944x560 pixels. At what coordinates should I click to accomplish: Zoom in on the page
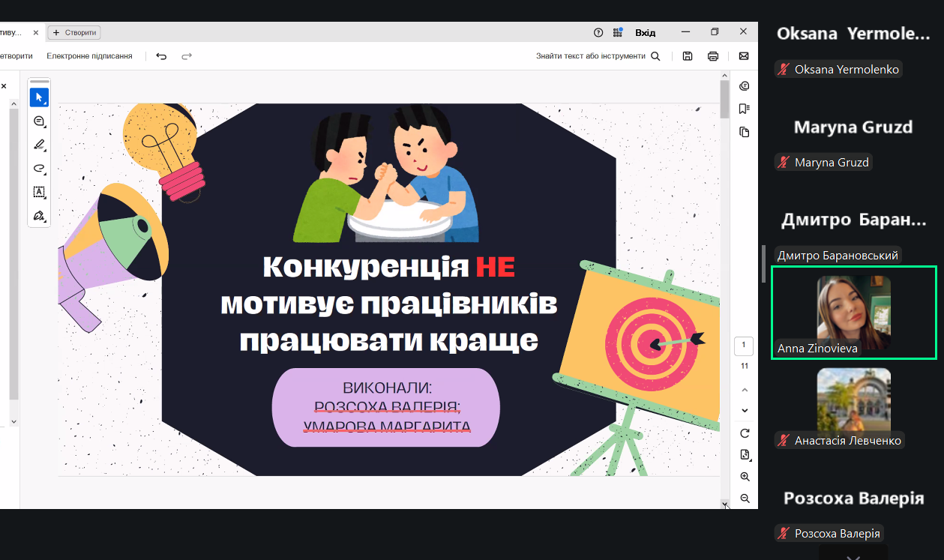pos(745,477)
